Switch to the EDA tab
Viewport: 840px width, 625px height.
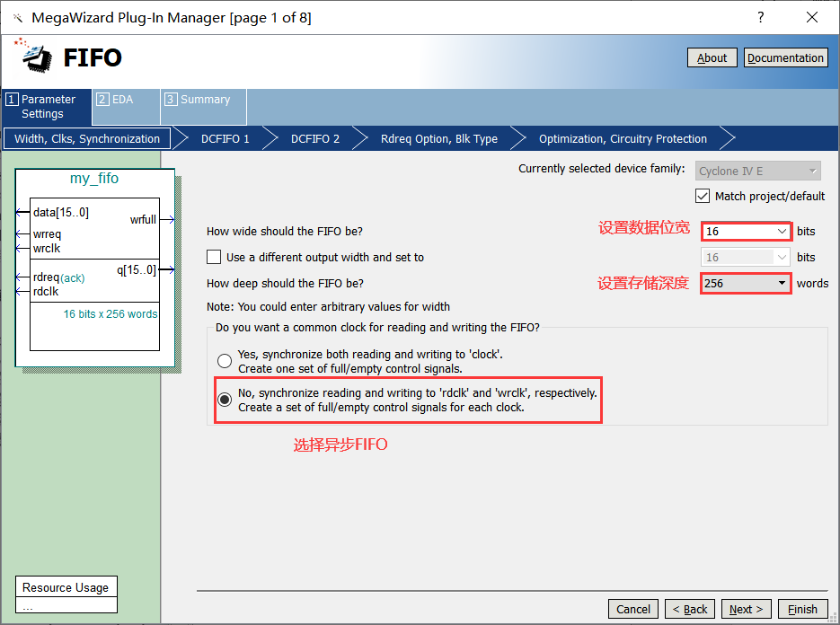point(127,107)
